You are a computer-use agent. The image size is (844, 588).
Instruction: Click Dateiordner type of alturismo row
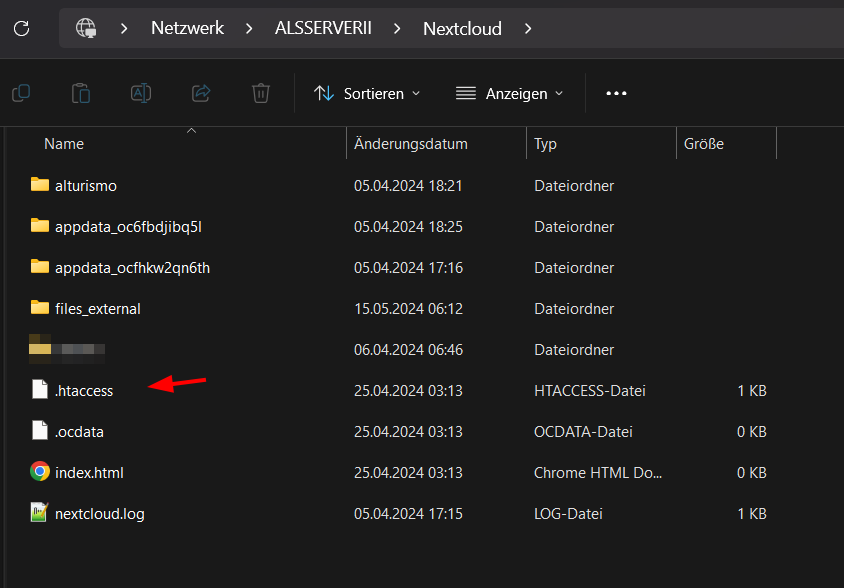coord(574,186)
